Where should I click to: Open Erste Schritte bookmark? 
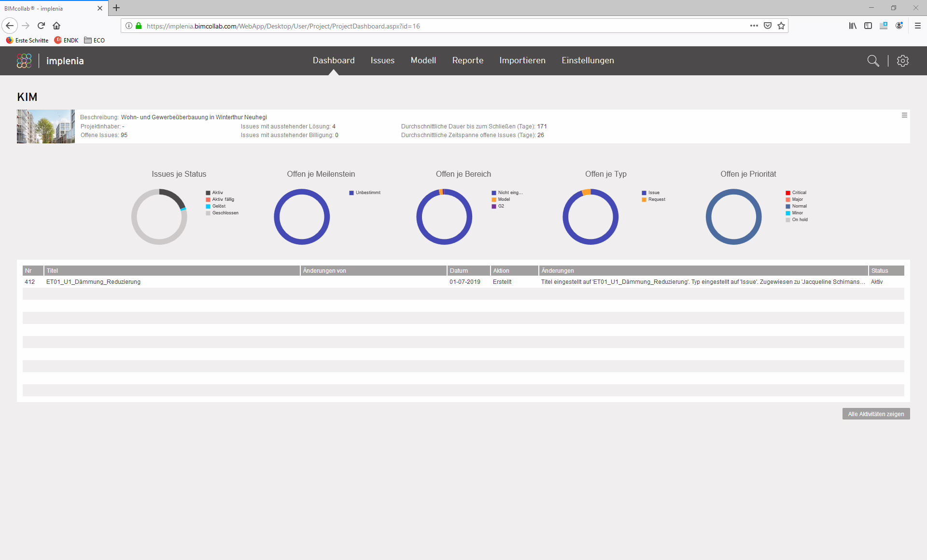pos(28,40)
